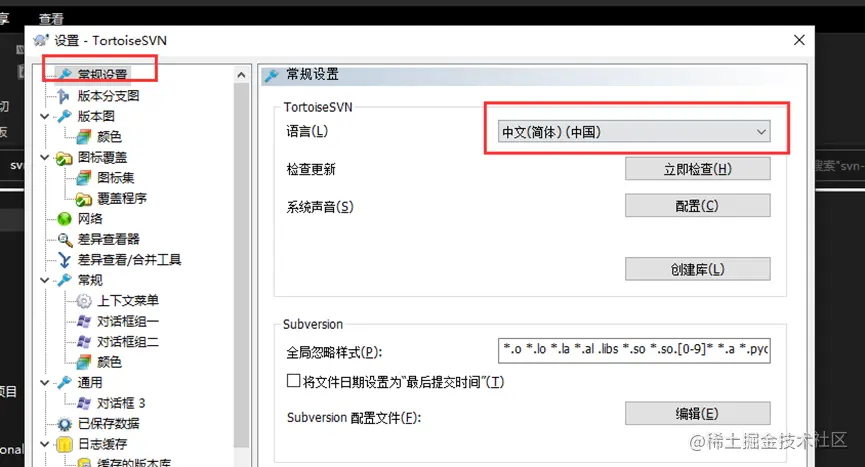
Task: Click the 覆盖程序 folder icon
Action: [84, 198]
